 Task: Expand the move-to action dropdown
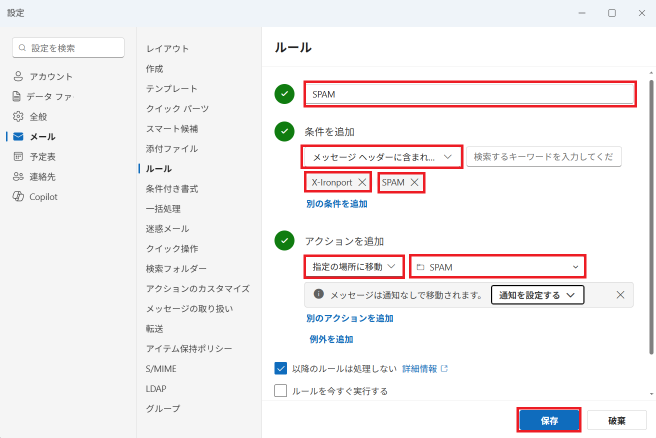(354, 266)
